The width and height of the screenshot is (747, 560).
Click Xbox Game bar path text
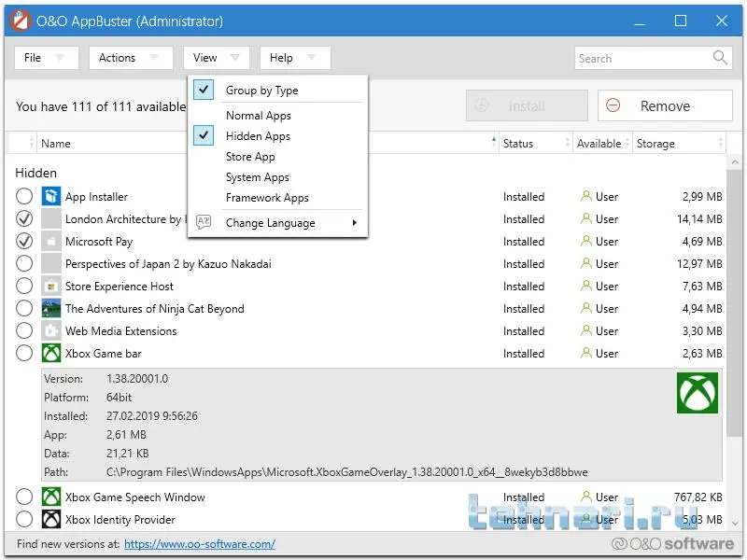coord(346,472)
